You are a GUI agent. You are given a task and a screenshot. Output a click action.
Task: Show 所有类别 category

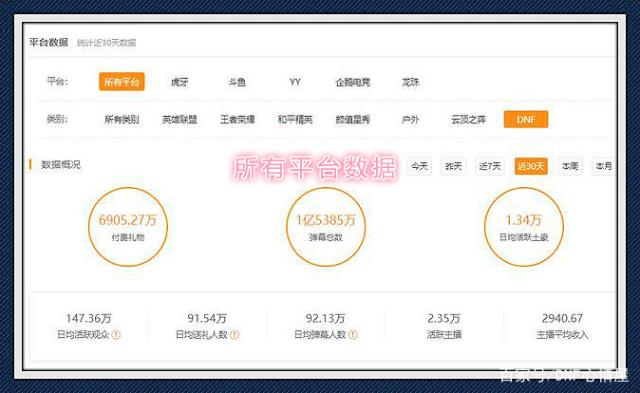(x=122, y=120)
